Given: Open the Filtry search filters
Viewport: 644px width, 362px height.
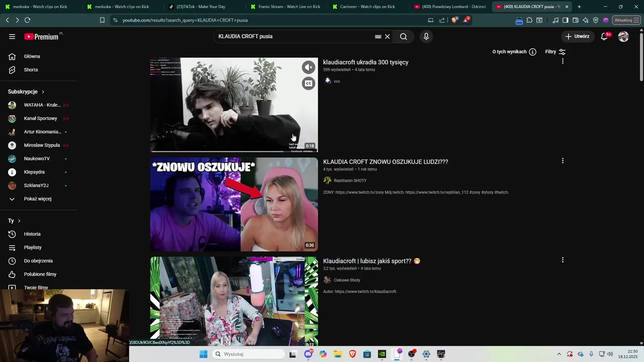Looking at the screenshot, I should tap(555, 52).
